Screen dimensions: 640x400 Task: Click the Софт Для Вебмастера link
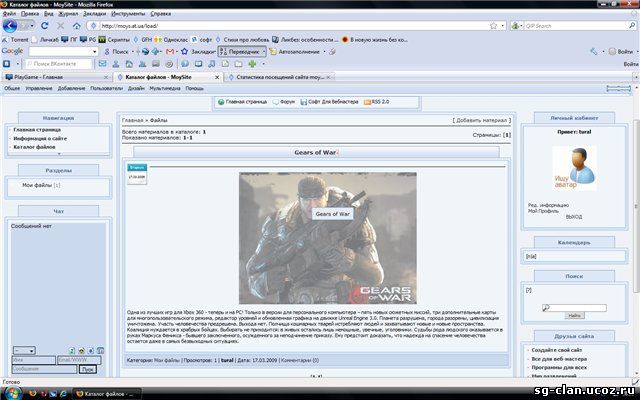329,102
